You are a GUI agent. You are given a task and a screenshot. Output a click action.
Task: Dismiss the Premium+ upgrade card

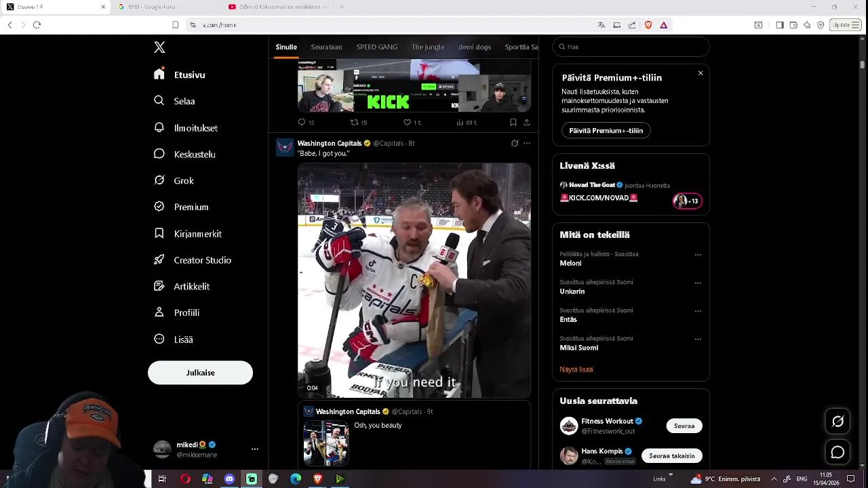pyautogui.click(x=701, y=73)
